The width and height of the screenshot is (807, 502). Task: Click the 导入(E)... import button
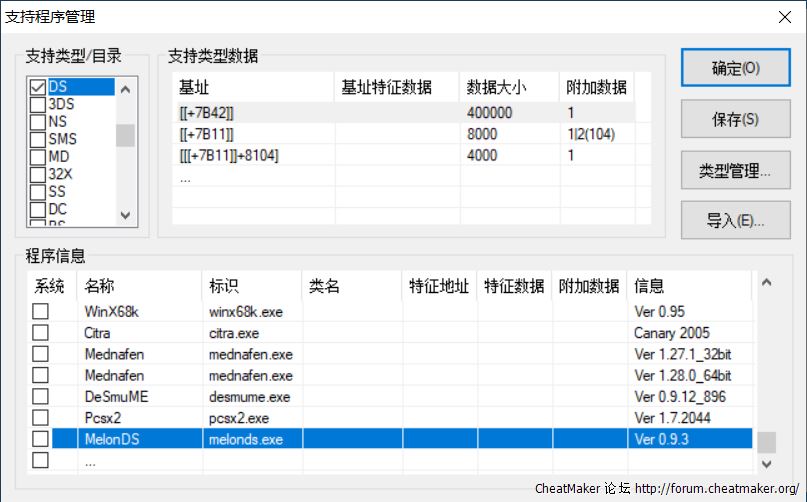point(735,221)
